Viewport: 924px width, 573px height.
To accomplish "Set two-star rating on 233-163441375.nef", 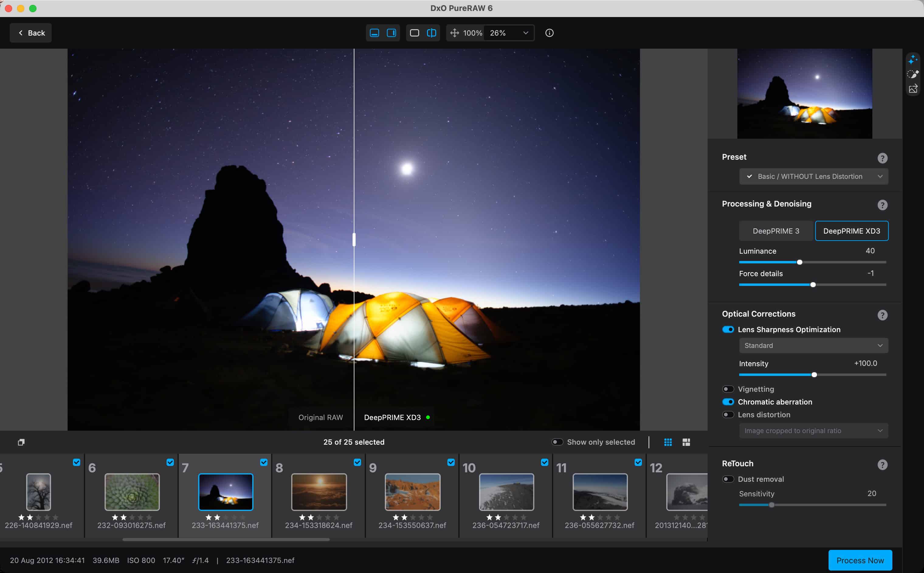I will [x=217, y=517].
